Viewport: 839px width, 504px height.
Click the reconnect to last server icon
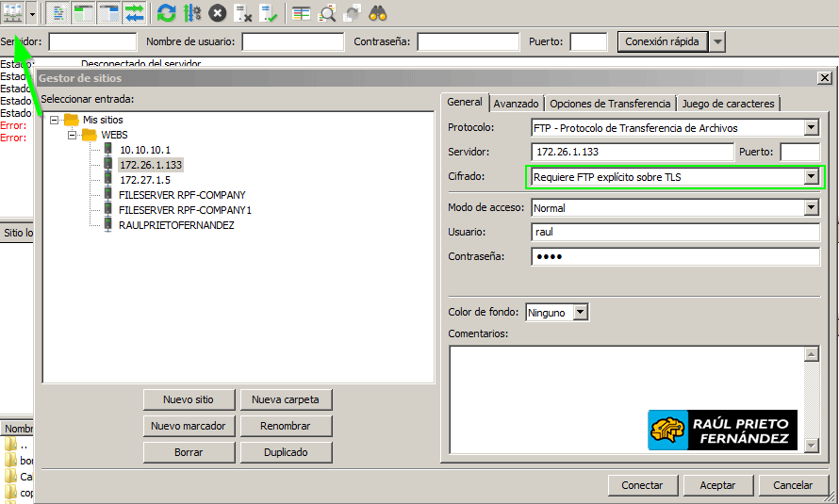269,13
